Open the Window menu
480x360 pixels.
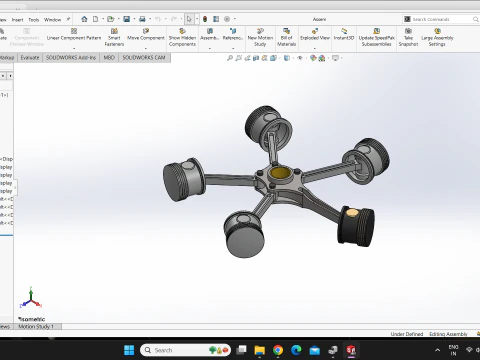(x=52, y=20)
